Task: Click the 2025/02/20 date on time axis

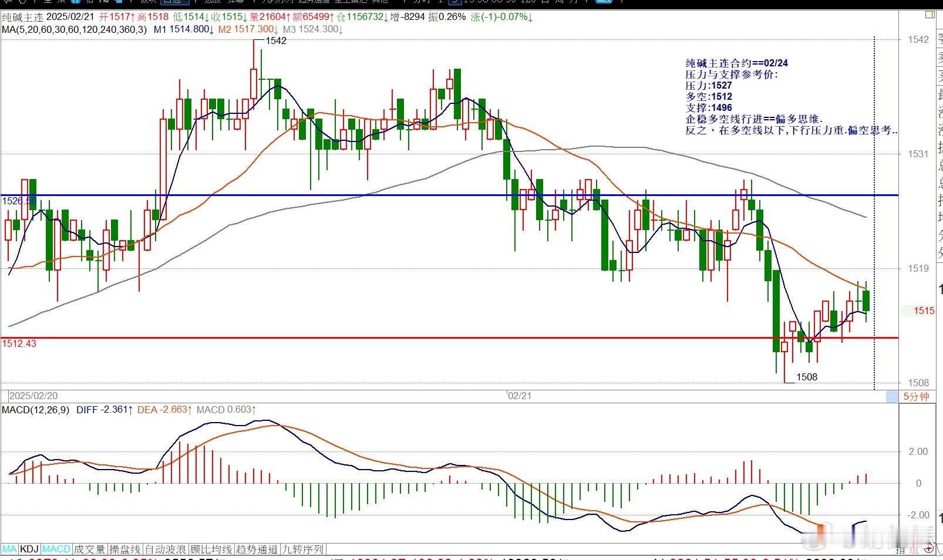Action: click(x=33, y=396)
